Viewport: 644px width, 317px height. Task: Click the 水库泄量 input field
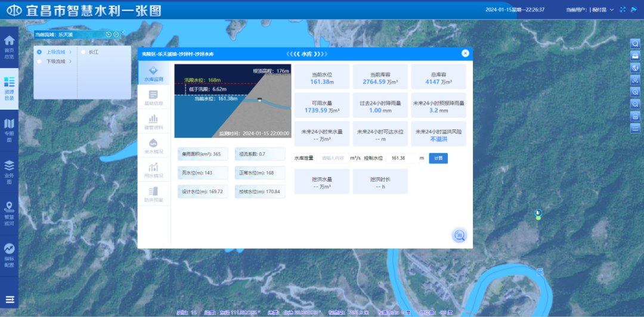[x=333, y=158]
